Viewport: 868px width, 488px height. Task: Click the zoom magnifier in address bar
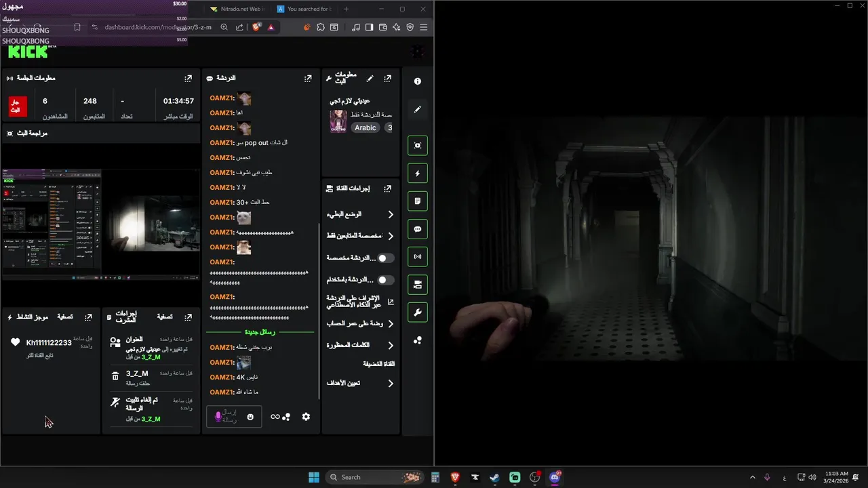224,27
